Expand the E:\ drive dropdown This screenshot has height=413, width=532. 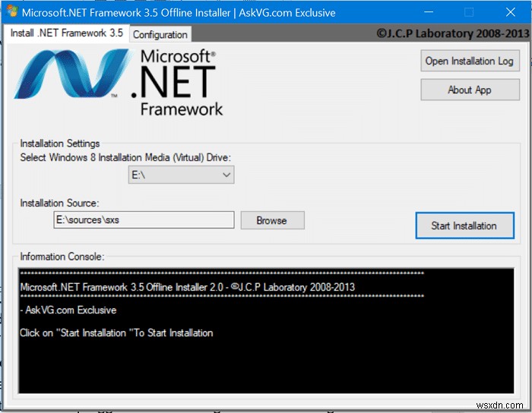181,175
